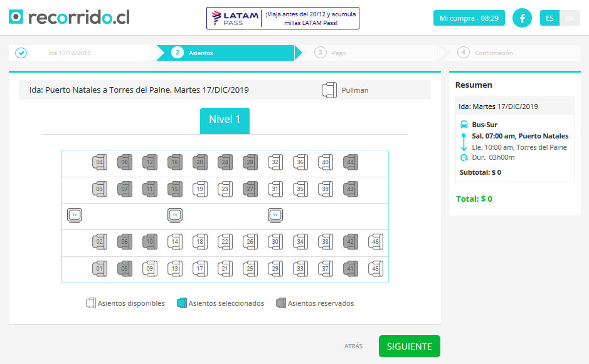Choose seat 33
Viewport: 589px width, 364px height.
pyautogui.click(x=300, y=269)
